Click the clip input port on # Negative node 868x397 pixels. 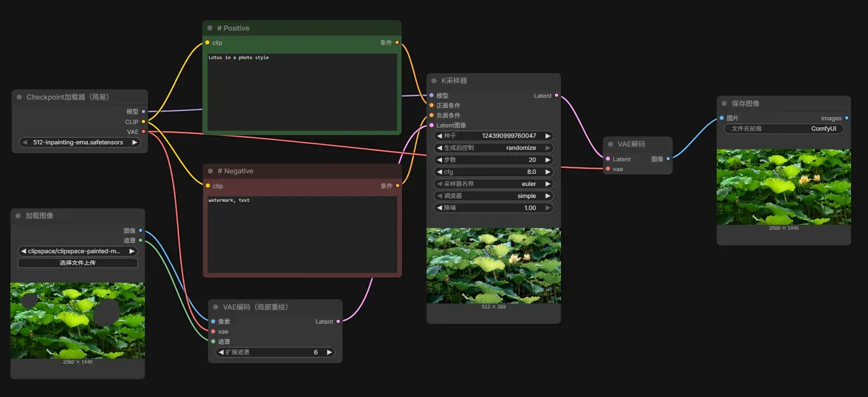208,186
